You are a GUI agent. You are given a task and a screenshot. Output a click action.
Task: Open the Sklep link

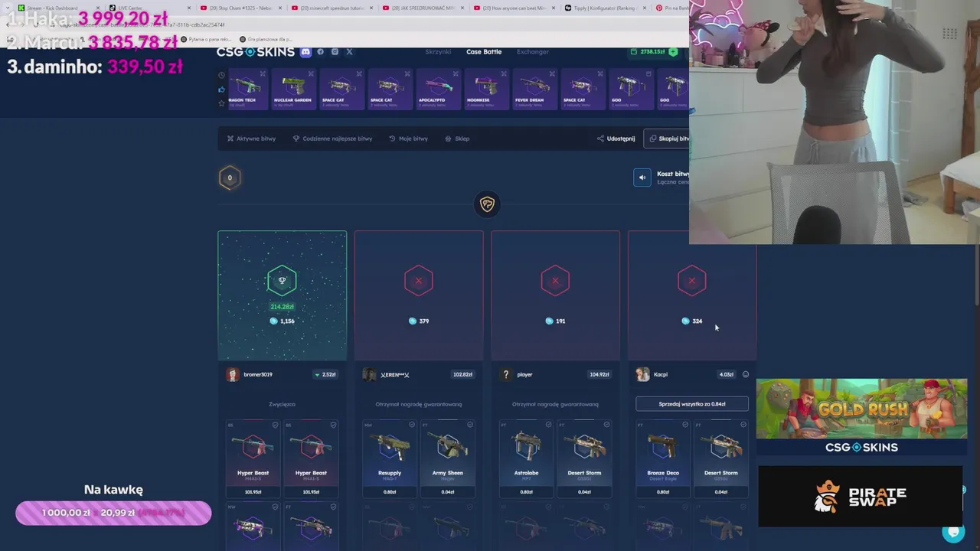tap(457, 139)
